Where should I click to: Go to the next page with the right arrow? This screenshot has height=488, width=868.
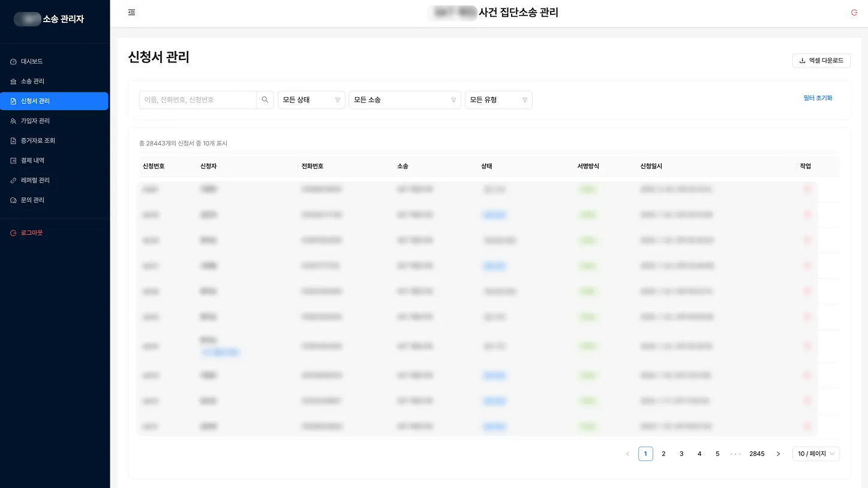[x=778, y=454]
